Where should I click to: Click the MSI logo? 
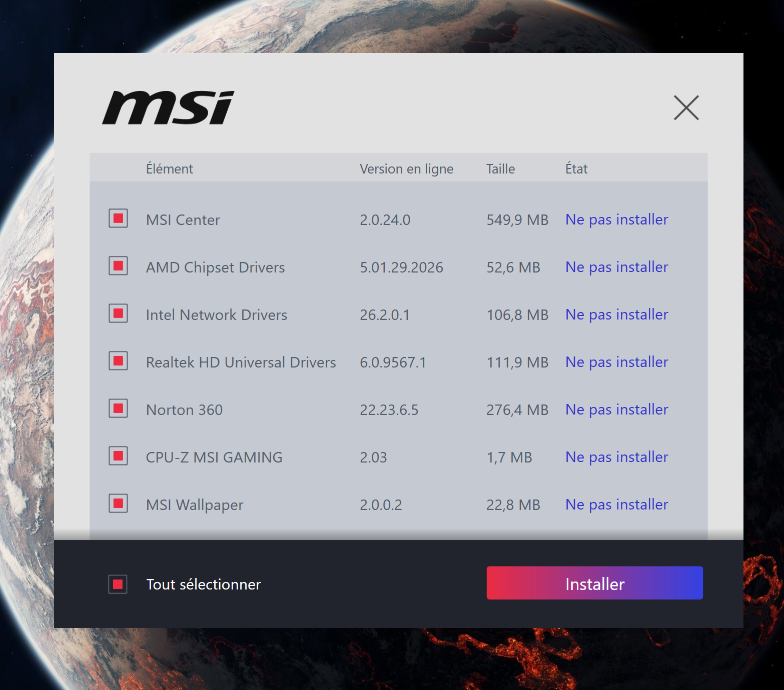click(x=168, y=107)
